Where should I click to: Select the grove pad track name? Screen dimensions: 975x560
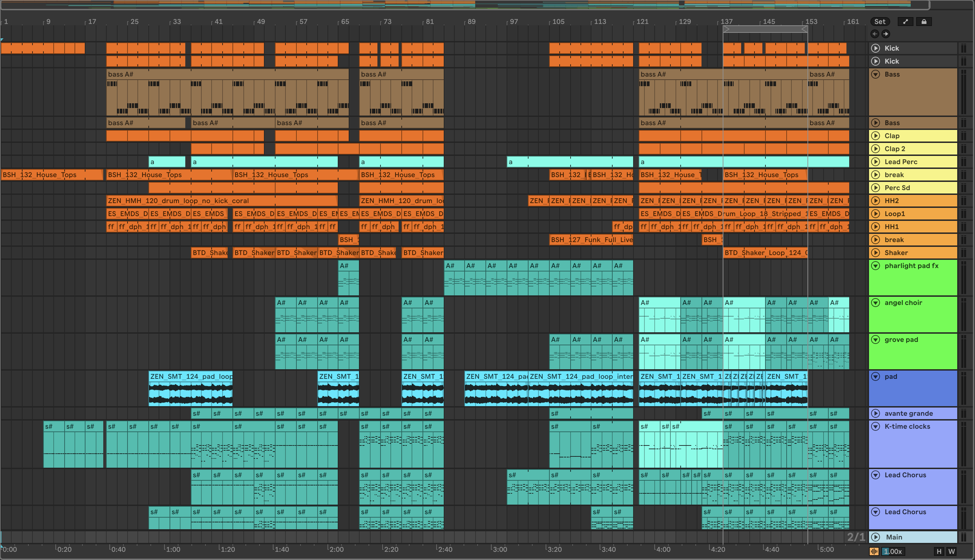pyautogui.click(x=901, y=339)
